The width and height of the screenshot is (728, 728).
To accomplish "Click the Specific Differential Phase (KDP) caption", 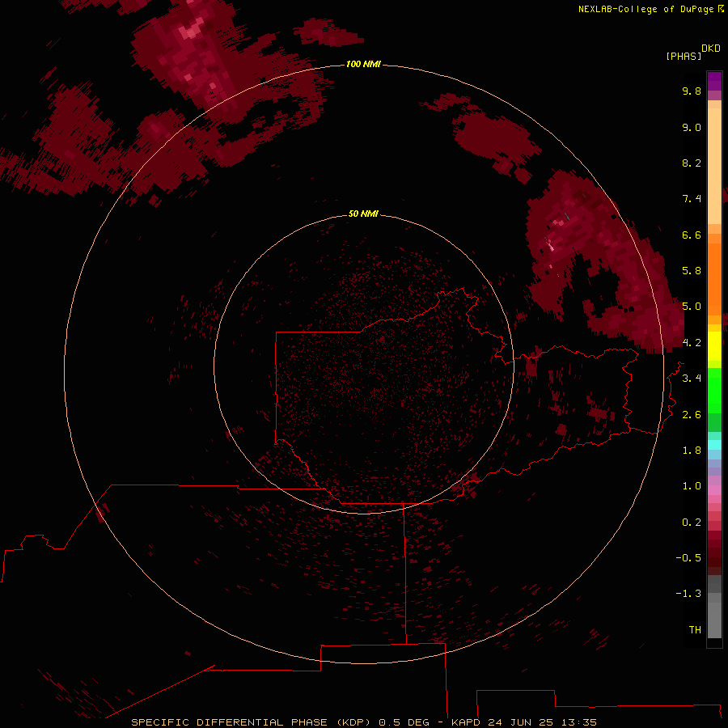I will 252,722.
